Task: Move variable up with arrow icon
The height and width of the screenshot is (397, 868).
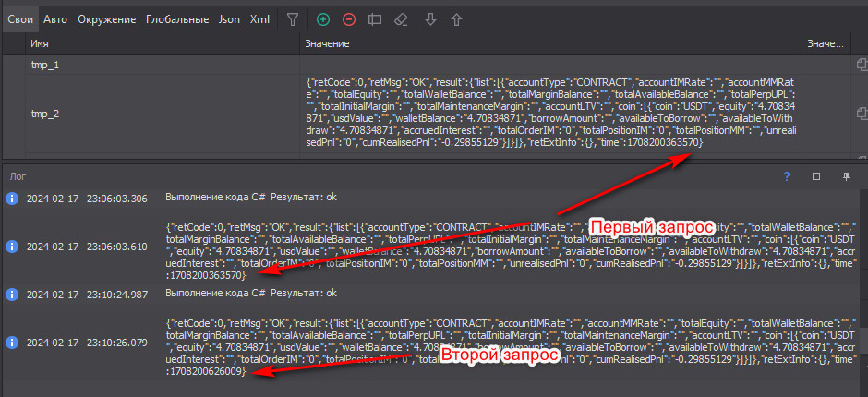Action: pyautogui.click(x=456, y=19)
